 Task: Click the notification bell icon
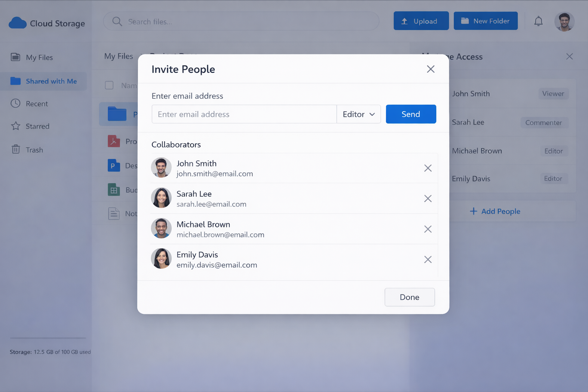(x=538, y=21)
